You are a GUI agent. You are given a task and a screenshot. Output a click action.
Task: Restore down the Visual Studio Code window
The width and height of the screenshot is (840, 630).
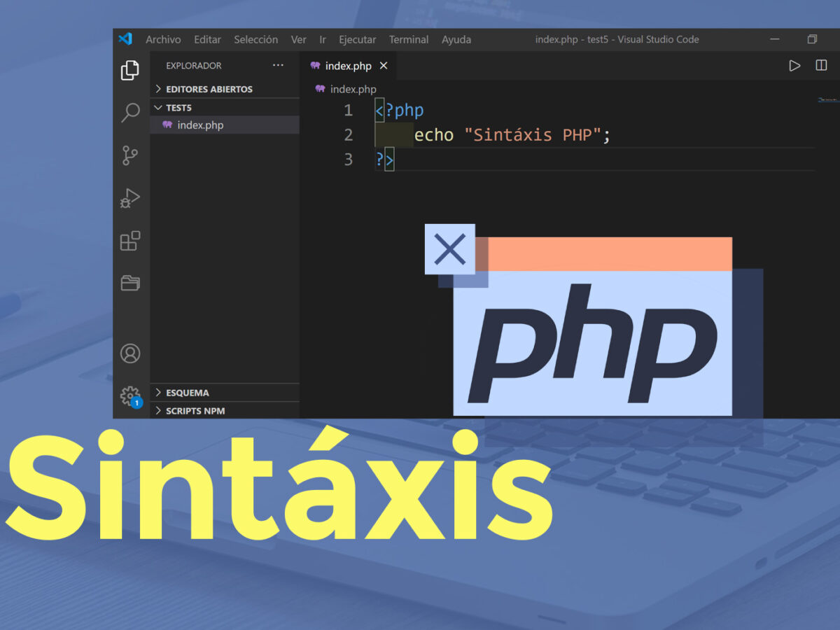pos(812,39)
